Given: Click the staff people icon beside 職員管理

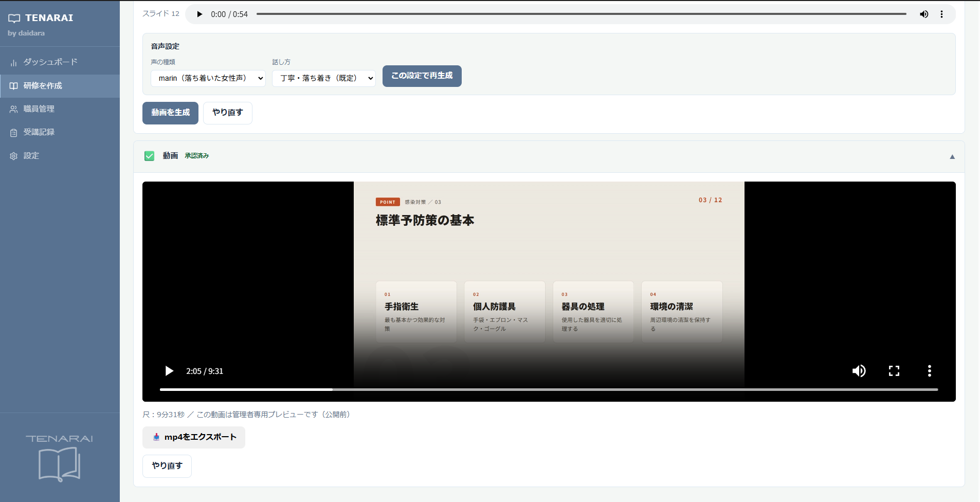Looking at the screenshot, I should tap(13, 109).
